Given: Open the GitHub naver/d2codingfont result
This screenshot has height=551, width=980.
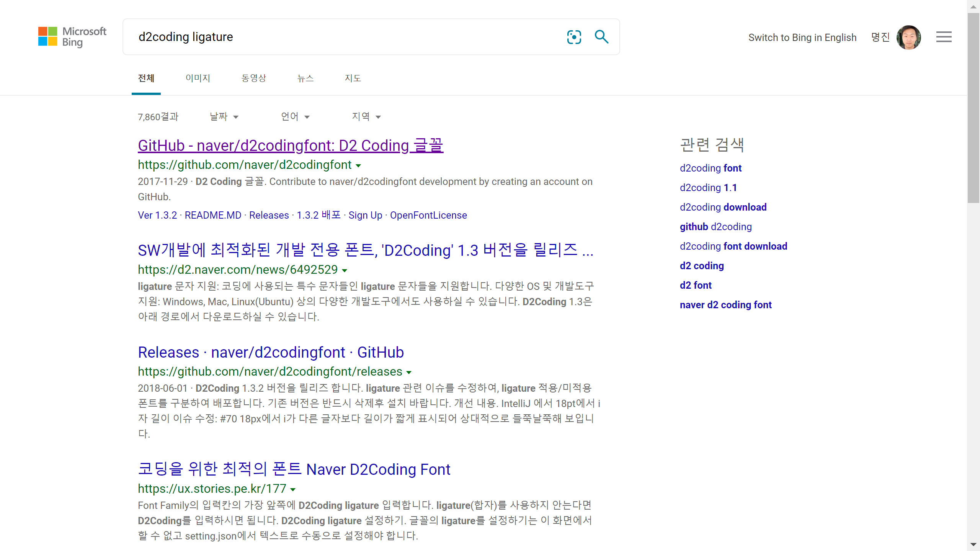Looking at the screenshot, I should [290, 146].
